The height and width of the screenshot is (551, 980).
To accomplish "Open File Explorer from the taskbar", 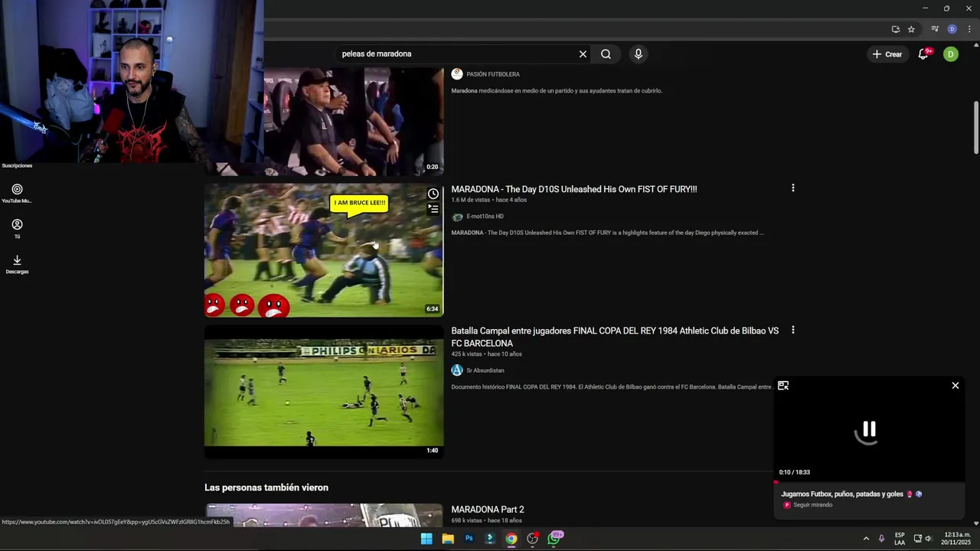I will pyautogui.click(x=448, y=539).
